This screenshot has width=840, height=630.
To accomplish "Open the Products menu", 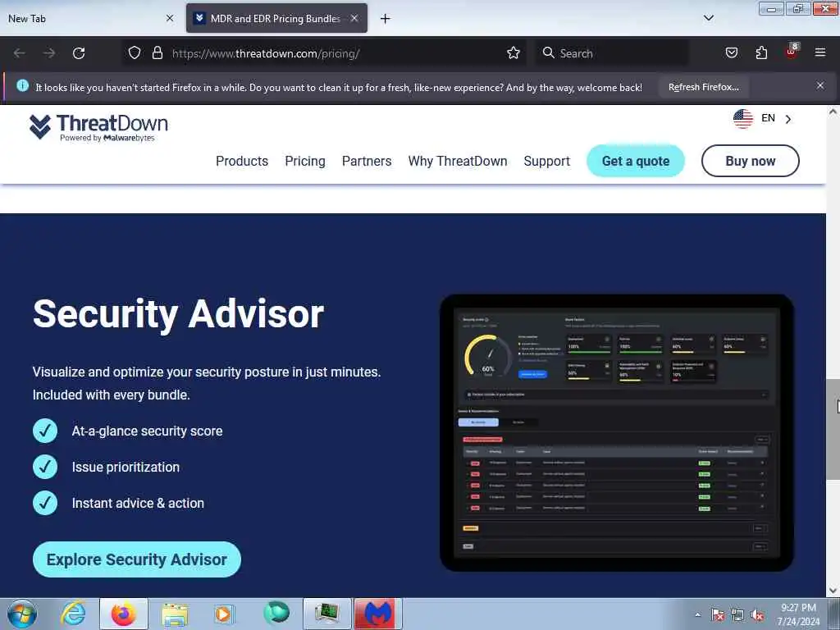I will pyautogui.click(x=242, y=162).
